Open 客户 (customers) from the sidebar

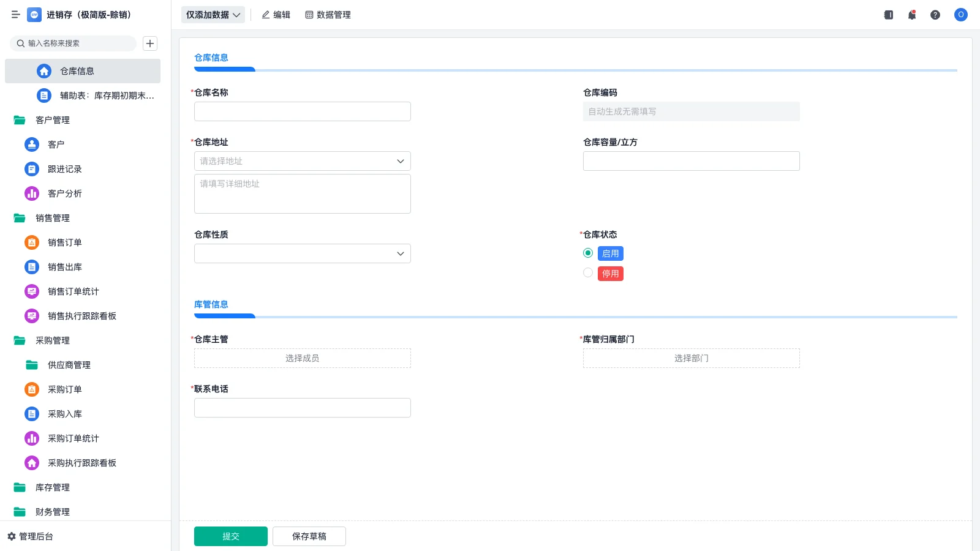click(31, 144)
